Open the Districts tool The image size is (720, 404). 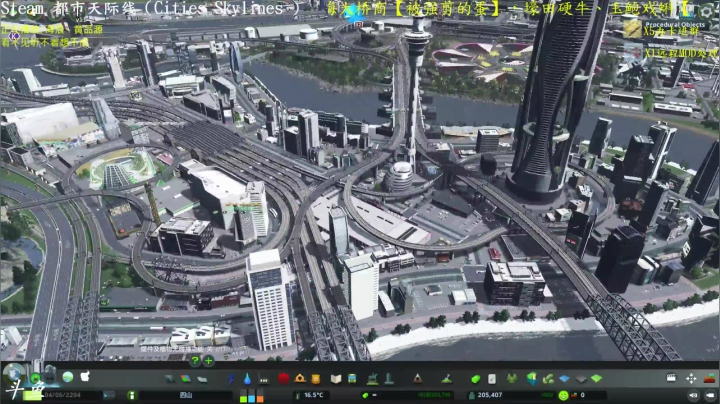click(202, 379)
